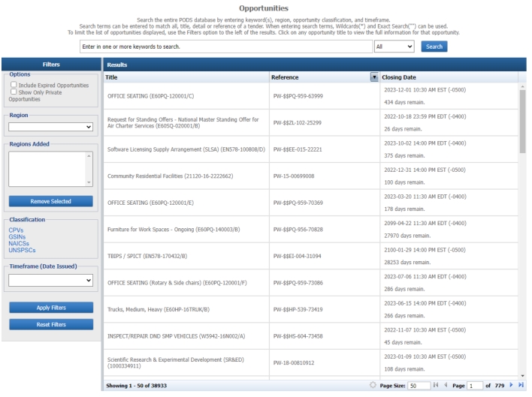Check Include Expired Opportunities
Viewport: 532px width, 397px height.
[x=14, y=84]
